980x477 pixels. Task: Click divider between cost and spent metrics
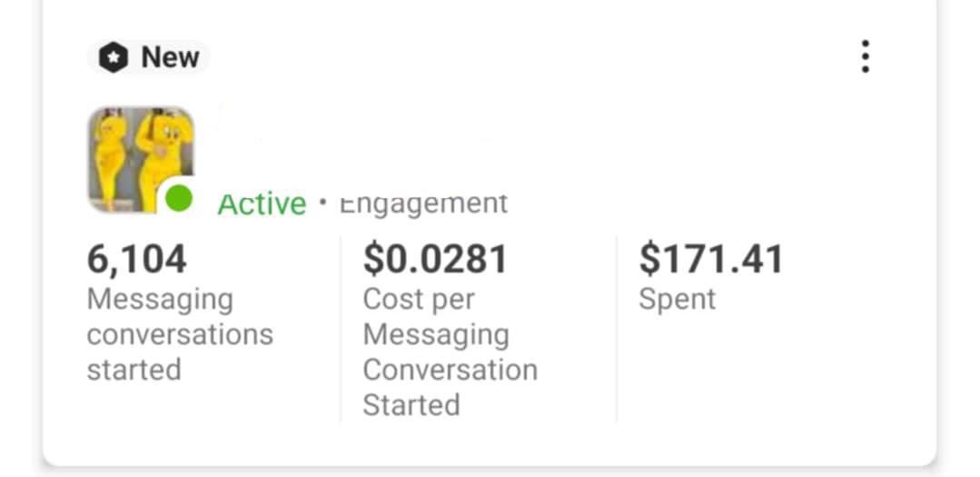(x=617, y=329)
